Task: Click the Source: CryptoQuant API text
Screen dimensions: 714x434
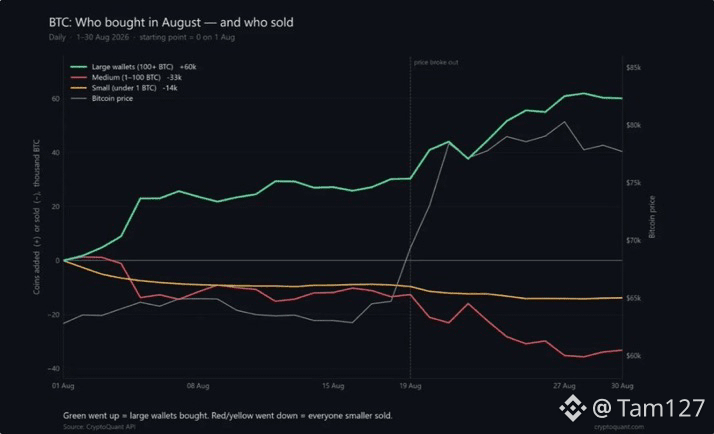Action: [99, 427]
